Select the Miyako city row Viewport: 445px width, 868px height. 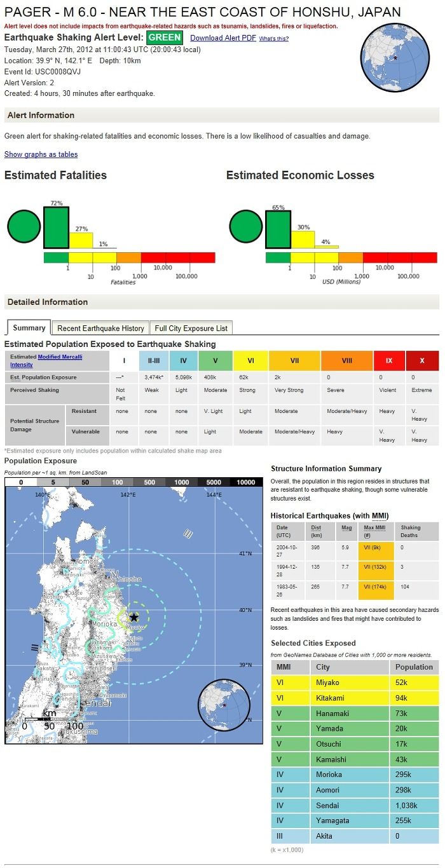(x=355, y=682)
